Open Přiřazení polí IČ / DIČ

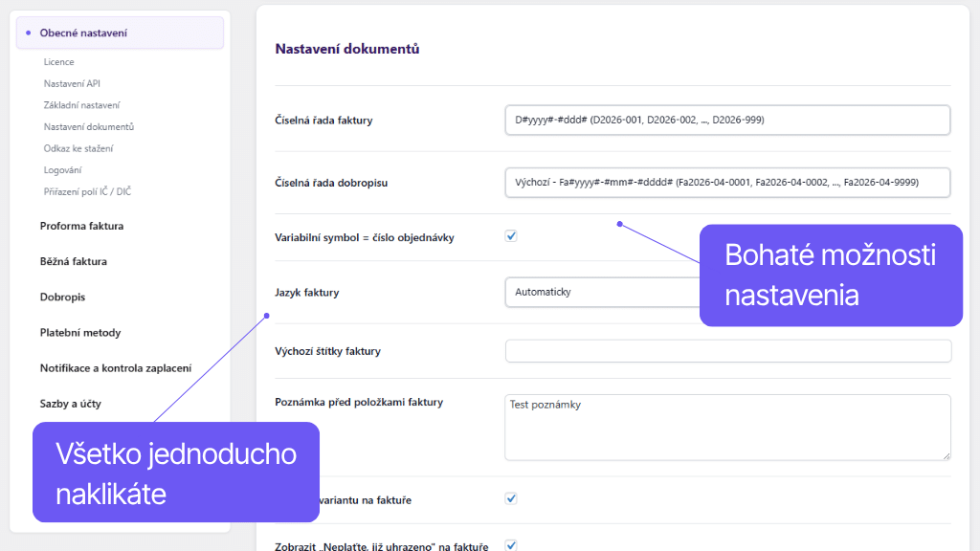(87, 191)
